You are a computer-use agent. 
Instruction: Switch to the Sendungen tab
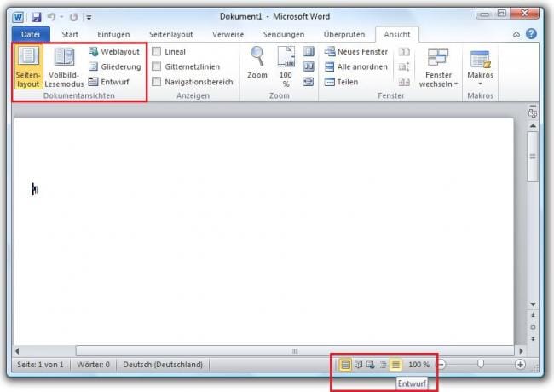(x=283, y=34)
